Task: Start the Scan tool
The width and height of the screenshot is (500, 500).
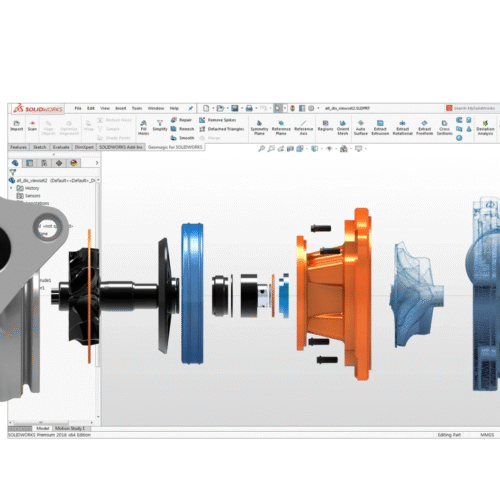Action: pyautogui.click(x=32, y=126)
